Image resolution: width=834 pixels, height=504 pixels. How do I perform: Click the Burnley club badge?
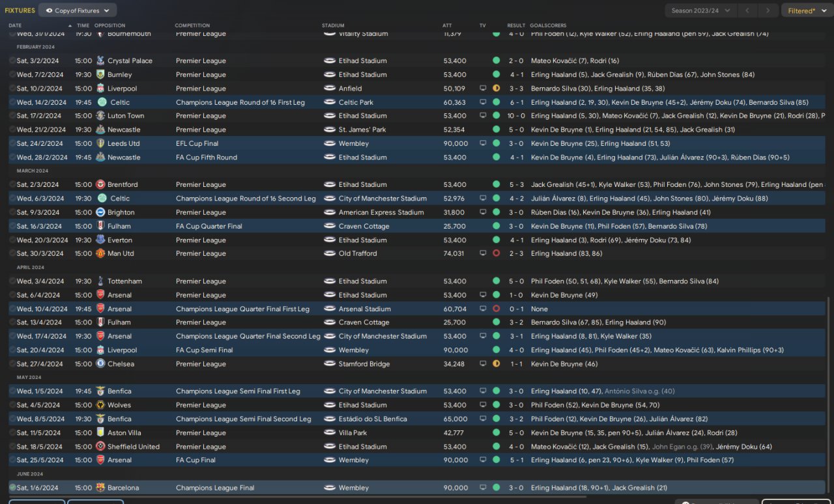click(x=100, y=75)
